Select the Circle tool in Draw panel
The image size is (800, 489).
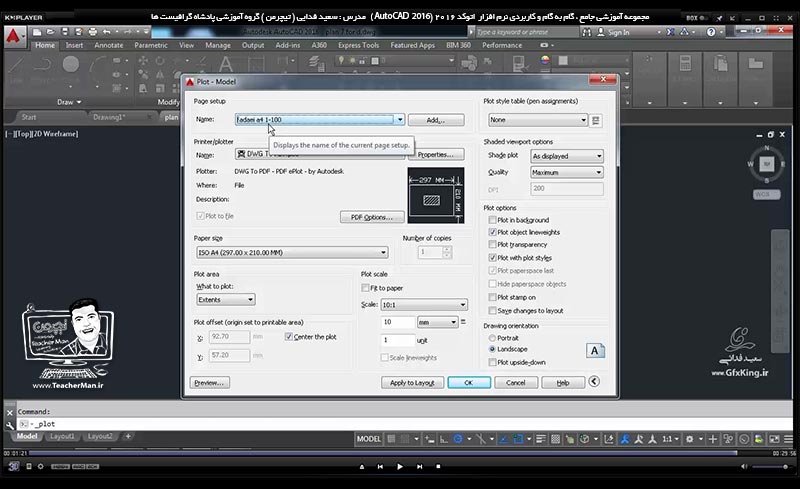coord(71,64)
